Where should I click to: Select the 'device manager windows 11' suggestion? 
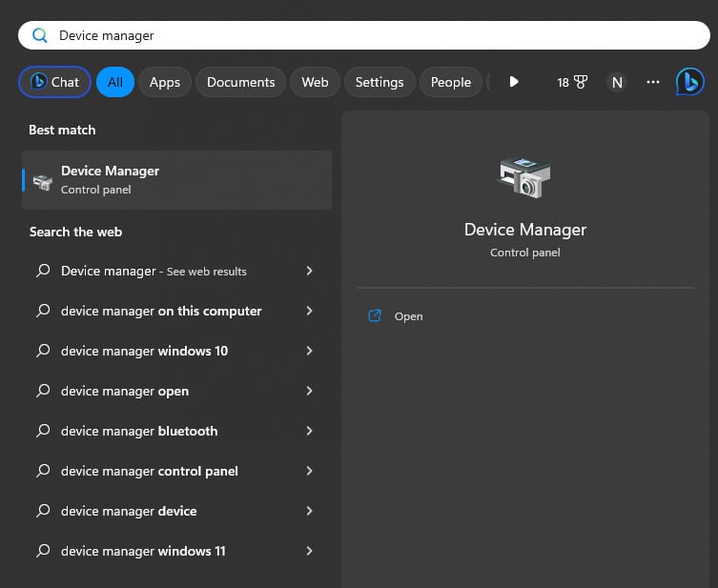[x=143, y=551]
